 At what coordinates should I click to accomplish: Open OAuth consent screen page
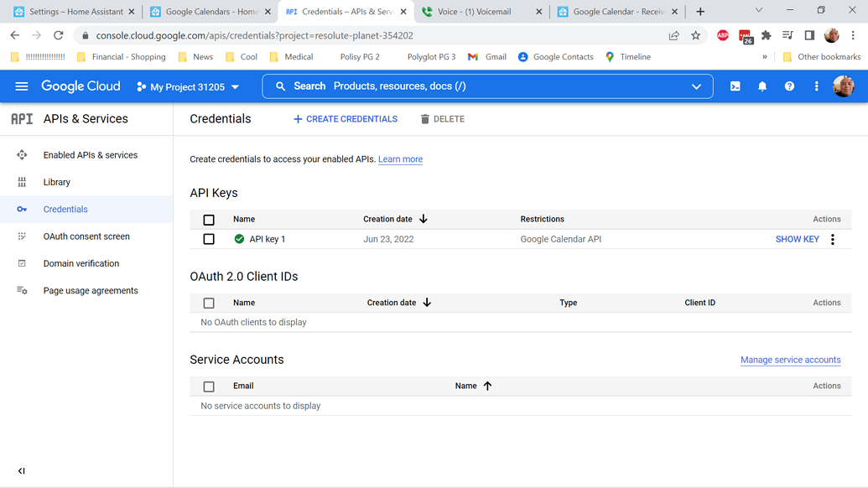86,236
